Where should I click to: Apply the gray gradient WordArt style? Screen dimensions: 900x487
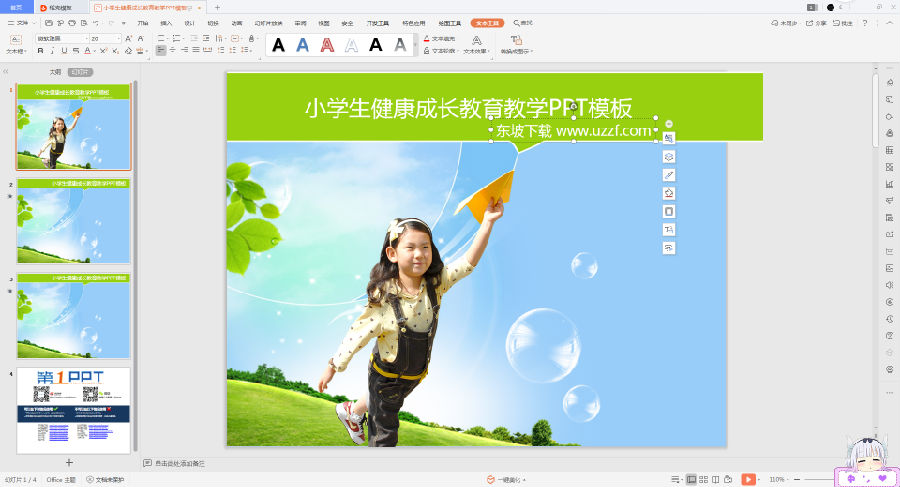400,45
